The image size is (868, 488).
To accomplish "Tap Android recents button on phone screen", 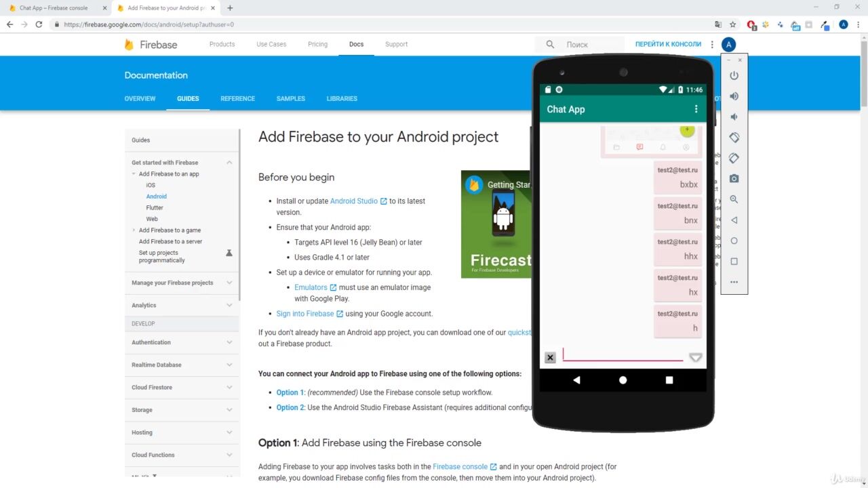I will click(669, 380).
